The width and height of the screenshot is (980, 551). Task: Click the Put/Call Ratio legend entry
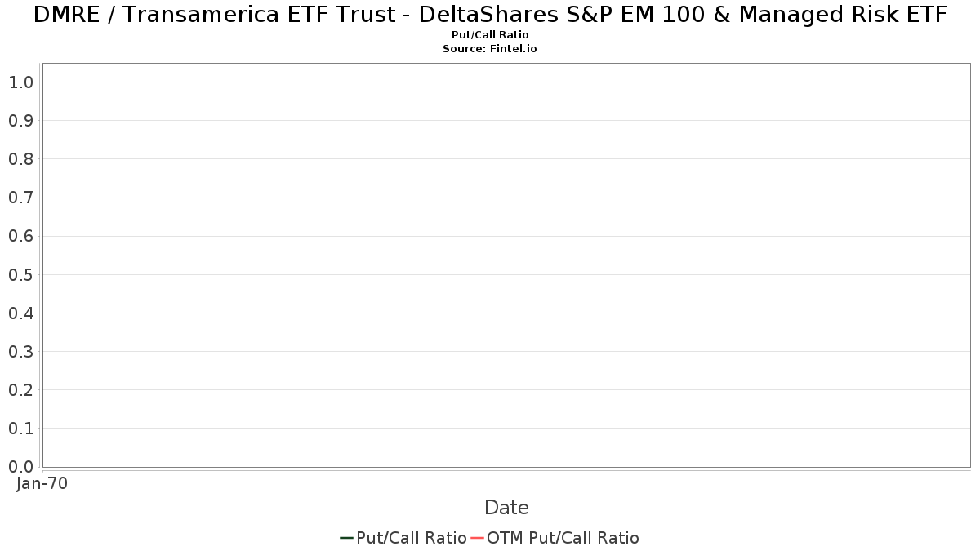pos(403,538)
